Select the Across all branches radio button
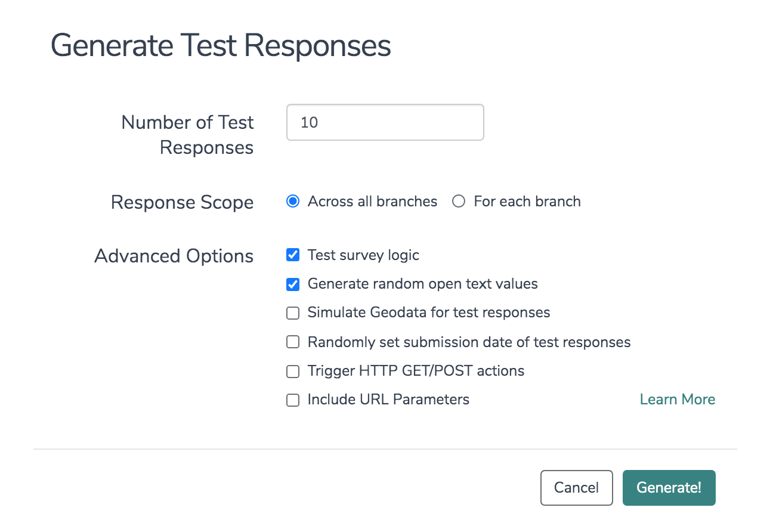The width and height of the screenshot is (773, 532). point(293,202)
